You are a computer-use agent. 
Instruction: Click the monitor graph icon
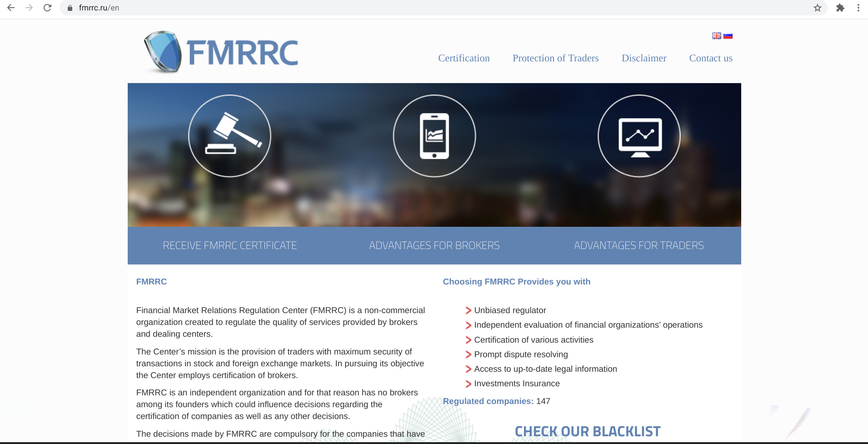tap(639, 136)
